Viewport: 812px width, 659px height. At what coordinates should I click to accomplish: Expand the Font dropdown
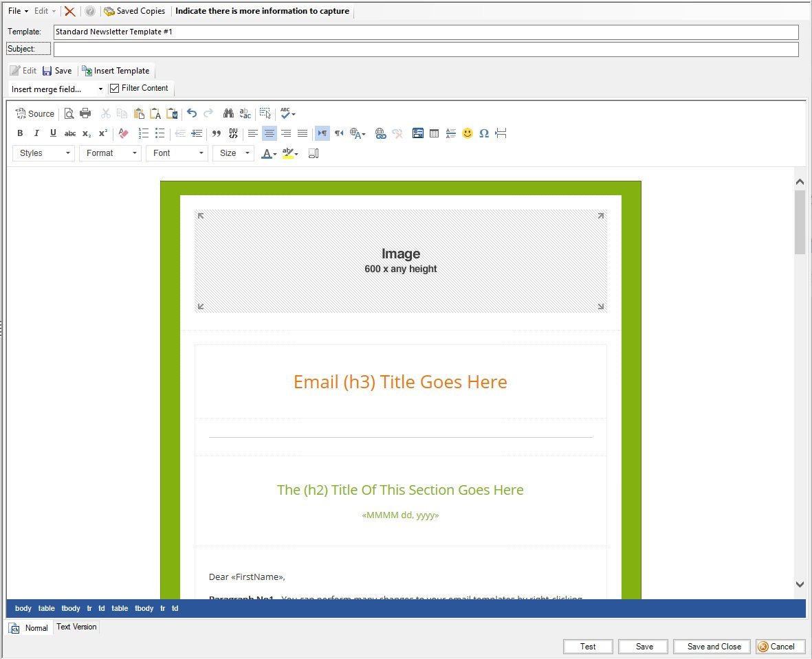[x=177, y=153]
